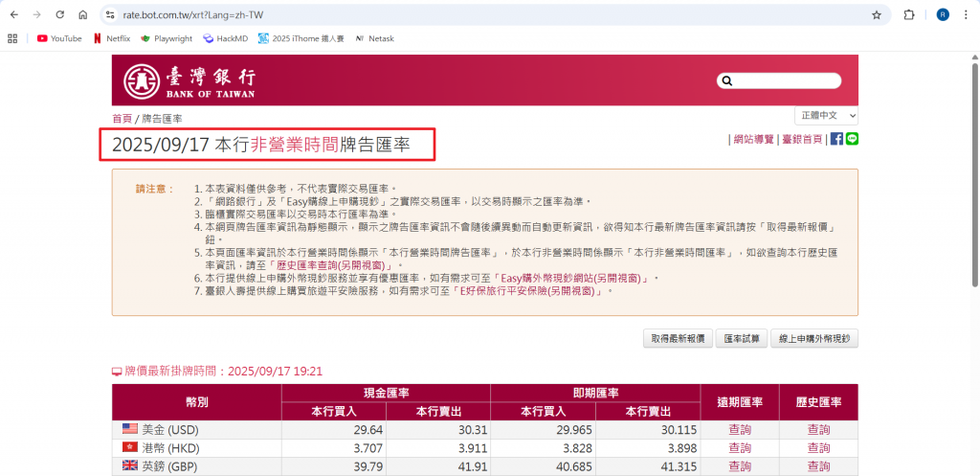Image resolution: width=980 pixels, height=476 pixels.
Task: Open the Facebook icon link
Action: pyautogui.click(x=836, y=139)
